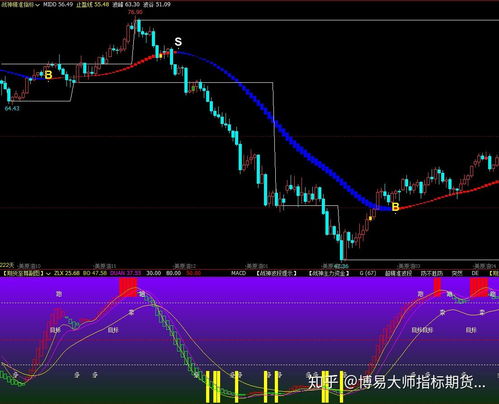
Task: Click the red 78.90 high price label
Action: click(x=135, y=12)
